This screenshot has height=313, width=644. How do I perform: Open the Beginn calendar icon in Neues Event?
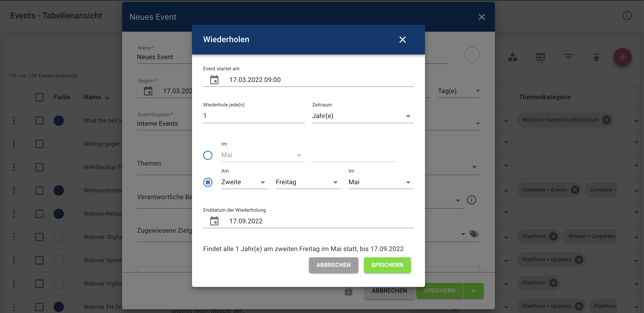(148, 91)
